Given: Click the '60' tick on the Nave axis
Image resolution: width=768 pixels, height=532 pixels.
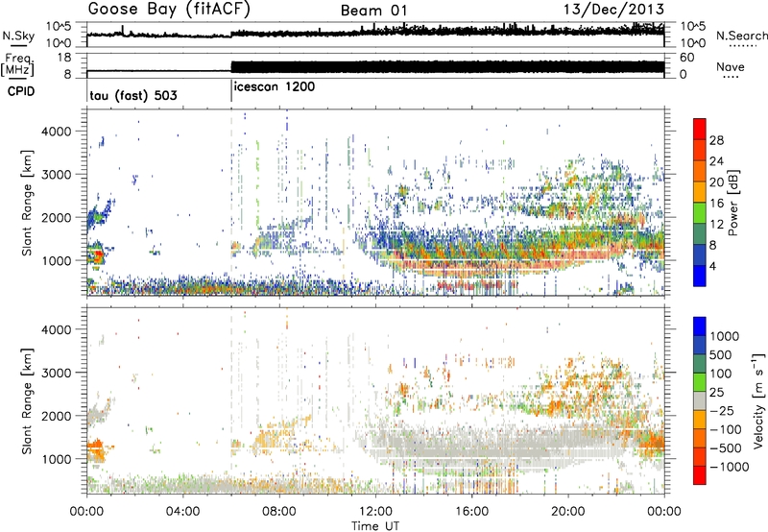Looking at the screenshot, I should pyautogui.click(x=687, y=58).
